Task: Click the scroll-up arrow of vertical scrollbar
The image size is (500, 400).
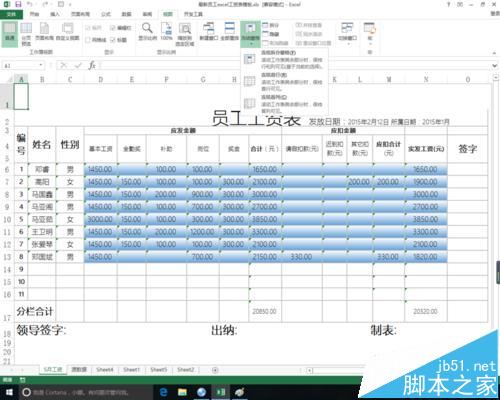Action: pyautogui.click(x=496, y=77)
